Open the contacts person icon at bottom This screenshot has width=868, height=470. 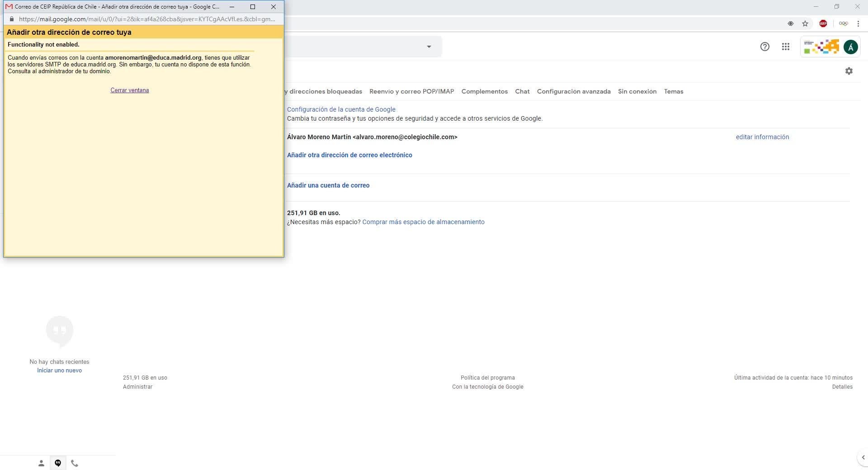coord(41,463)
